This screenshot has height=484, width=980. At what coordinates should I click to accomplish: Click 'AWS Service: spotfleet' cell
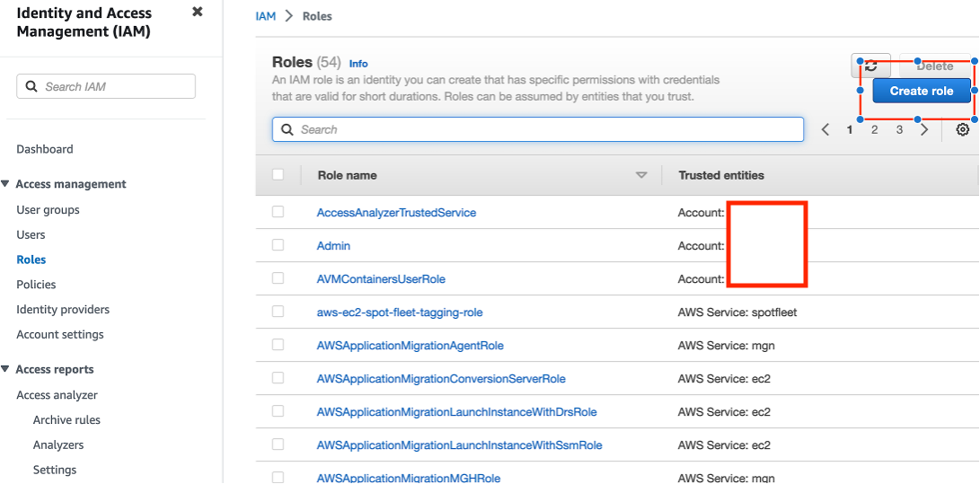tap(737, 312)
